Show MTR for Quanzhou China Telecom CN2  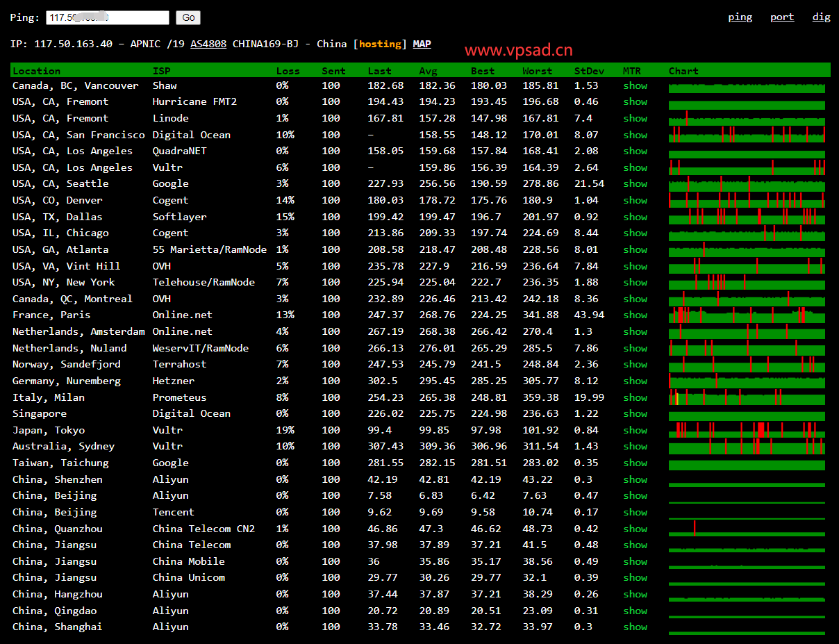[635, 529]
